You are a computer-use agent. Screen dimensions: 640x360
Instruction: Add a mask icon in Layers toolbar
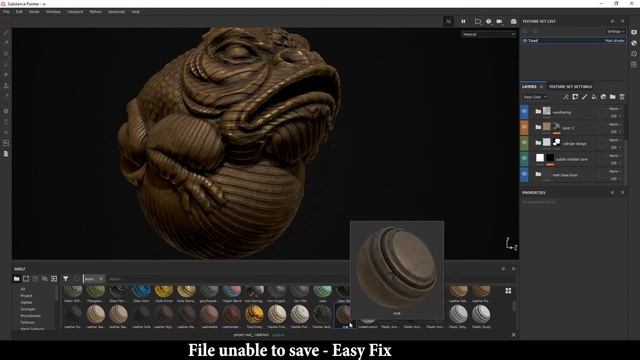click(x=575, y=97)
